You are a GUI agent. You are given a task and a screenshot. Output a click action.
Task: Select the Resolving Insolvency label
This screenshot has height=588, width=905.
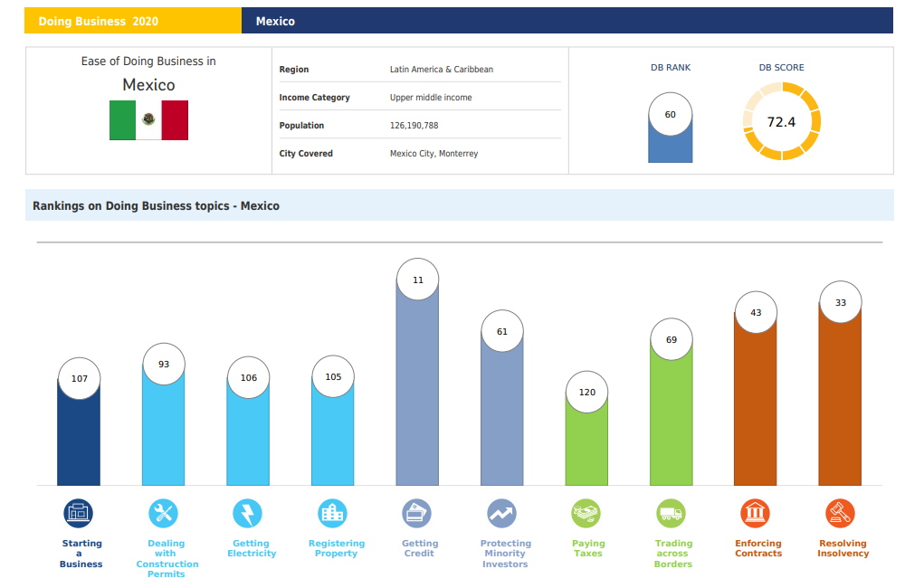(x=843, y=548)
